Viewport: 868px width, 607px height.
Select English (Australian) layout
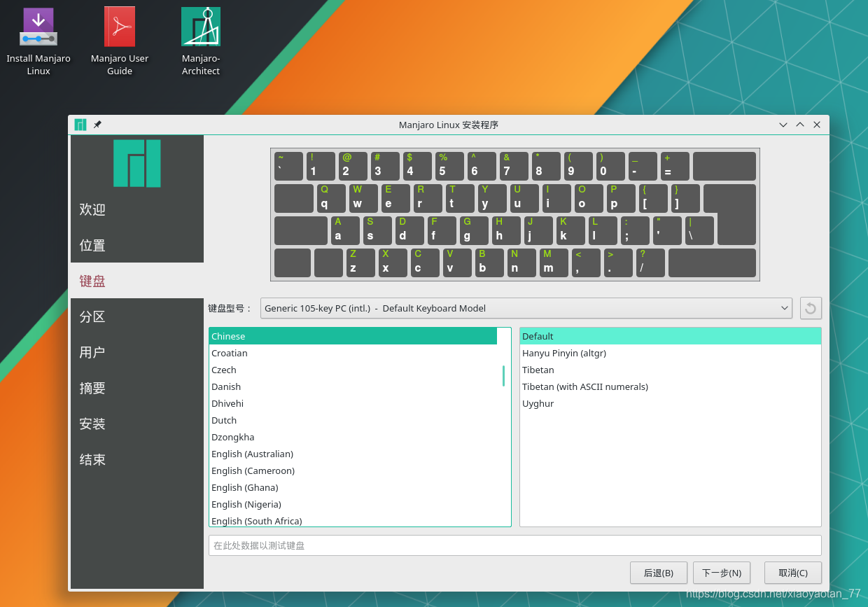tap(353, 454)
